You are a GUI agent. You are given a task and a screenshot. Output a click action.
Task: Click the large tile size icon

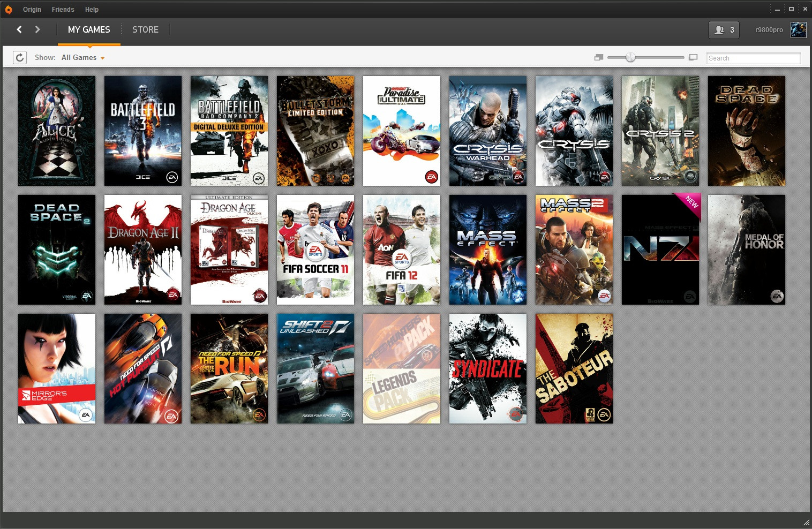click(x=693, y=57)
